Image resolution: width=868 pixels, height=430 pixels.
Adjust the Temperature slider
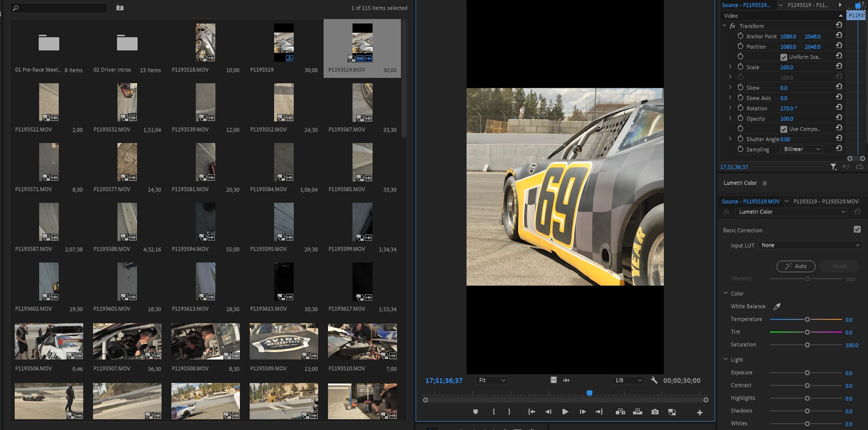(807, 319)
